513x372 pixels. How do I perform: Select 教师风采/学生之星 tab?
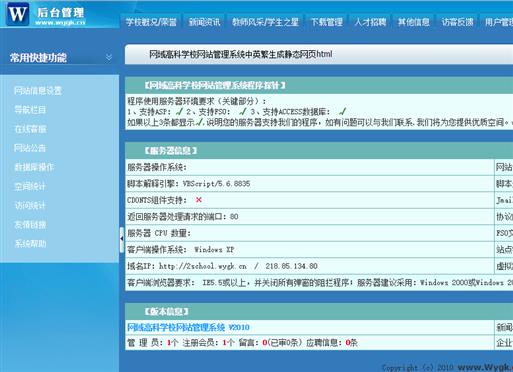click(265, 22)
